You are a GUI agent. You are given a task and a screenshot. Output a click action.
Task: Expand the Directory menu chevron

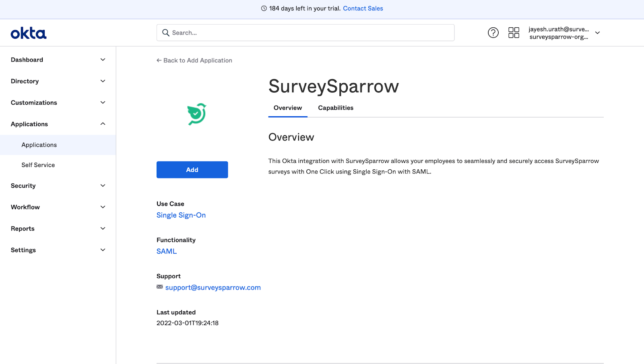(x=103, y=81)
